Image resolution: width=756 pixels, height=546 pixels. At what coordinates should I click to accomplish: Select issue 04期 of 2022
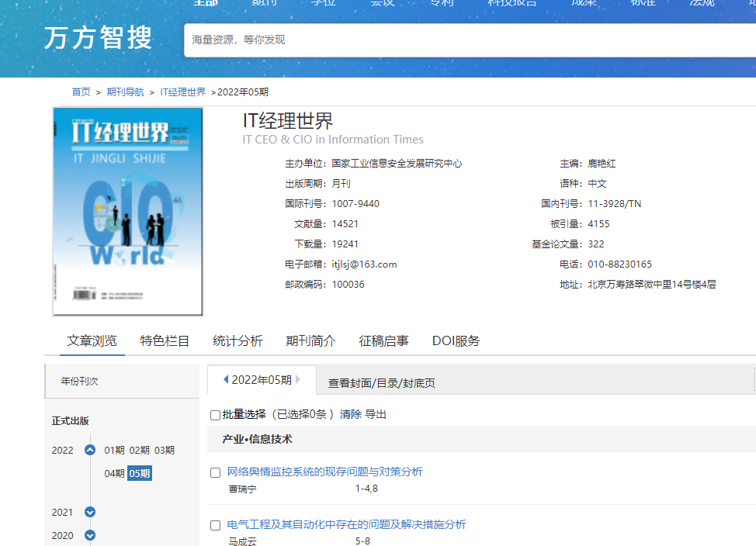pyautogui.click(x=114, y=474)
